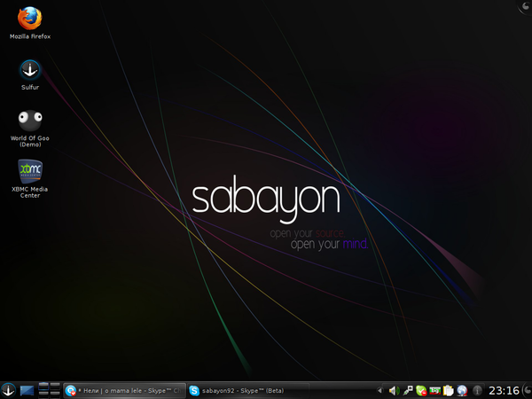Open the Skype chat taskbar entry
The image size is (532, 399).
124,391
